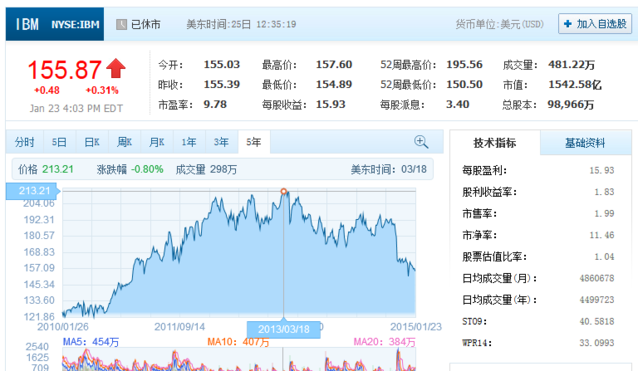Click the orange data point marker on chart
Image resolution: width=638 pixels, height=371 pixels.
pyautogui.click(x=284, y=191)
